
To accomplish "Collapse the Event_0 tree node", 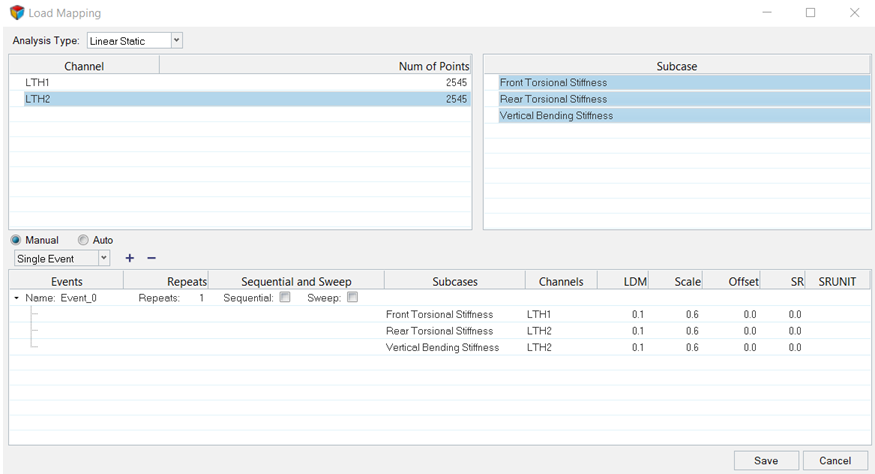I will [16, 298].
